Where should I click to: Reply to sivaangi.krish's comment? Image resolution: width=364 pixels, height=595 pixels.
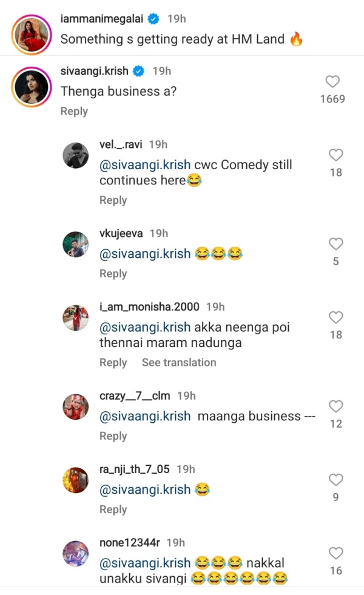[74, 111]
